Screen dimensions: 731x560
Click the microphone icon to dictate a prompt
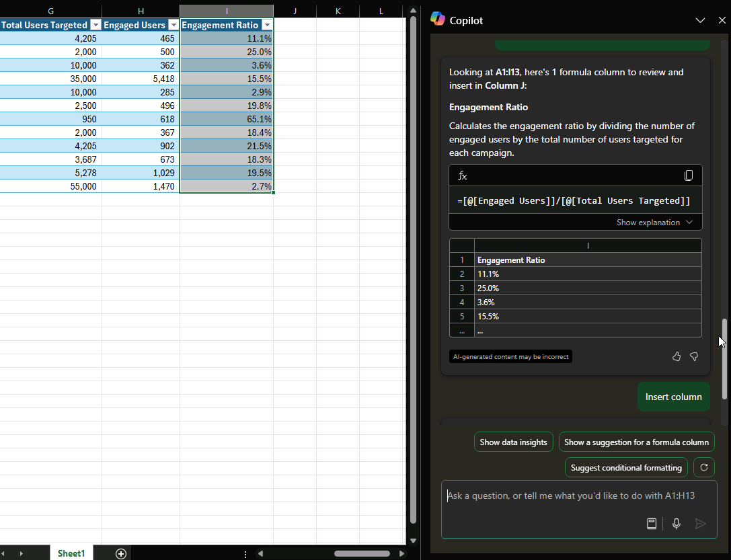pos(676,524)
